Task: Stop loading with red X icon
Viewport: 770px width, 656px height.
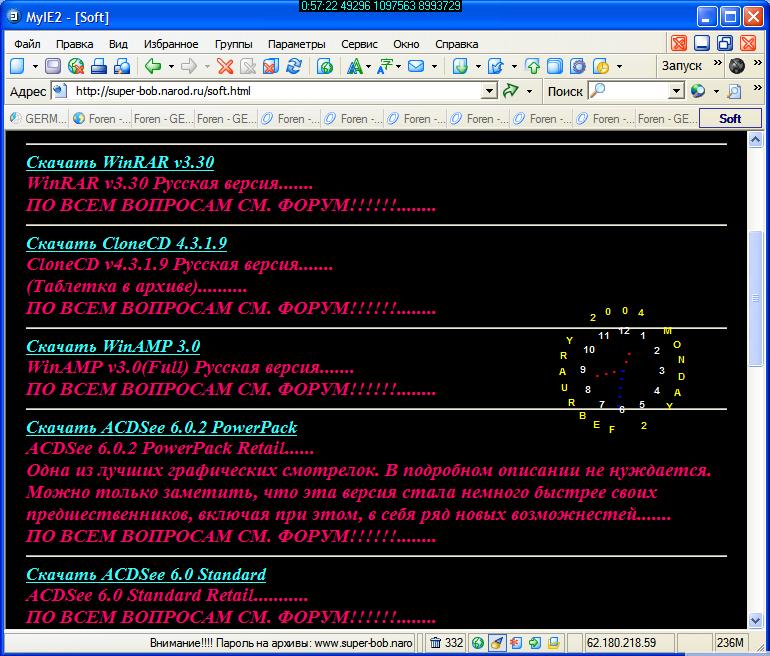Action: 225,66
